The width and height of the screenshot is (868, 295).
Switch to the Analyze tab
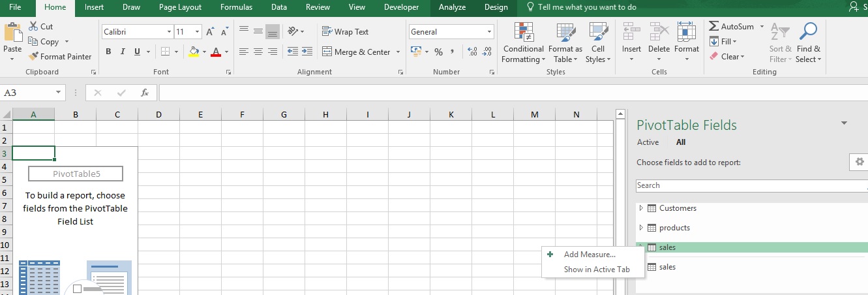click(x=453, y=7)
